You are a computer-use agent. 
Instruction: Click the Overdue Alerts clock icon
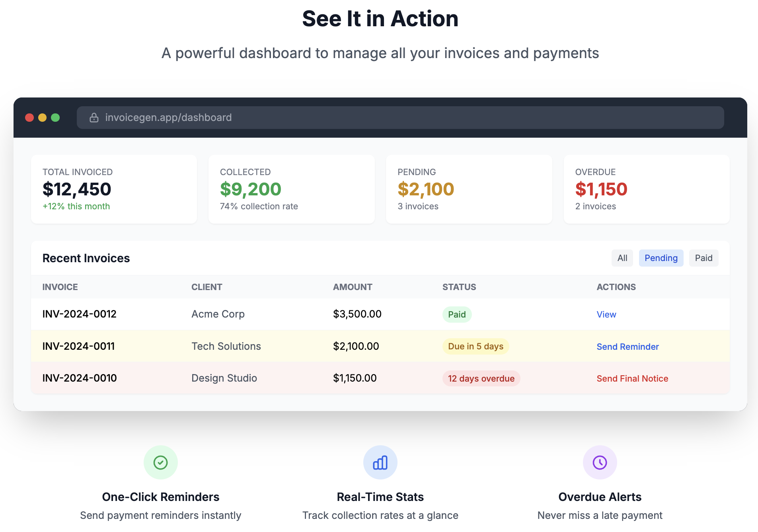click(600, 462)
